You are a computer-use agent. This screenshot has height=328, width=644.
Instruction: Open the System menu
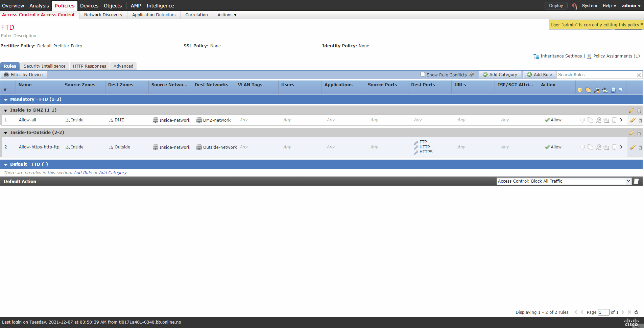point(589,6)
